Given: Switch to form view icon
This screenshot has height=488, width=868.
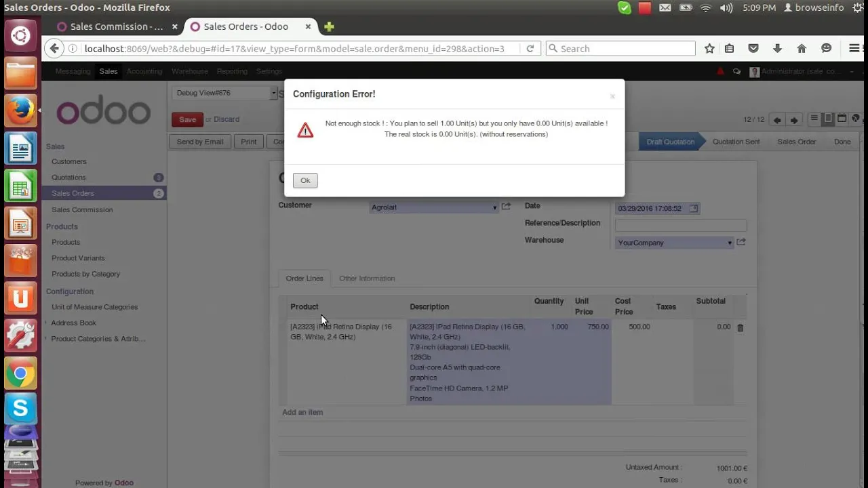Looking at the screenshot, I should click(828, 119).
